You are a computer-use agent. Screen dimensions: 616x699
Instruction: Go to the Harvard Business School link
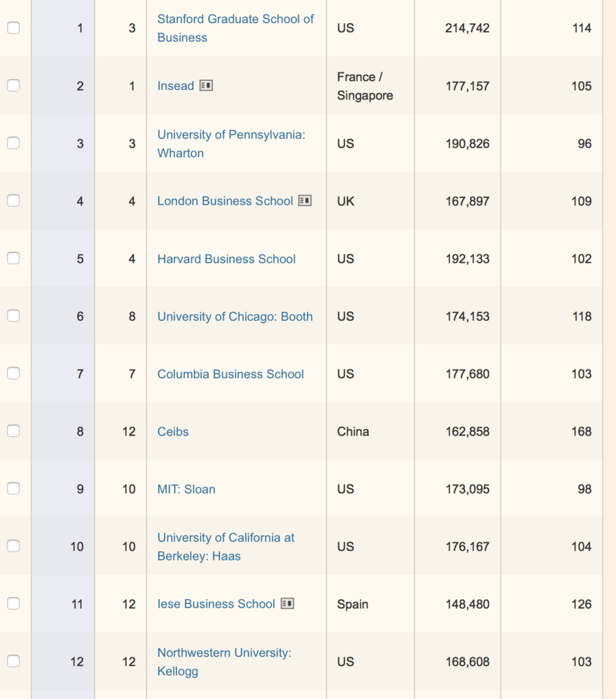tap(227, 259)
